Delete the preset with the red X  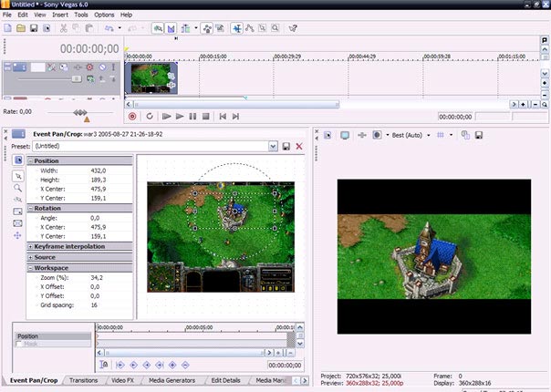(298, 146)
